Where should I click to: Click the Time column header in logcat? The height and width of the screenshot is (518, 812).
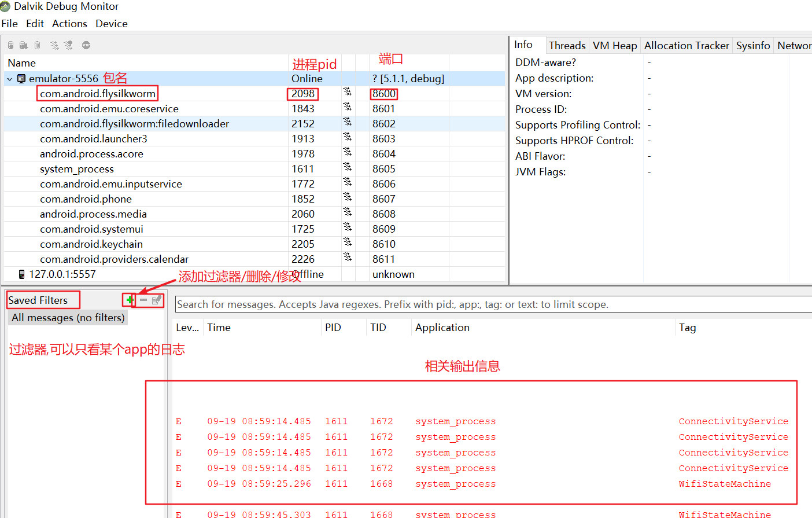263,328
